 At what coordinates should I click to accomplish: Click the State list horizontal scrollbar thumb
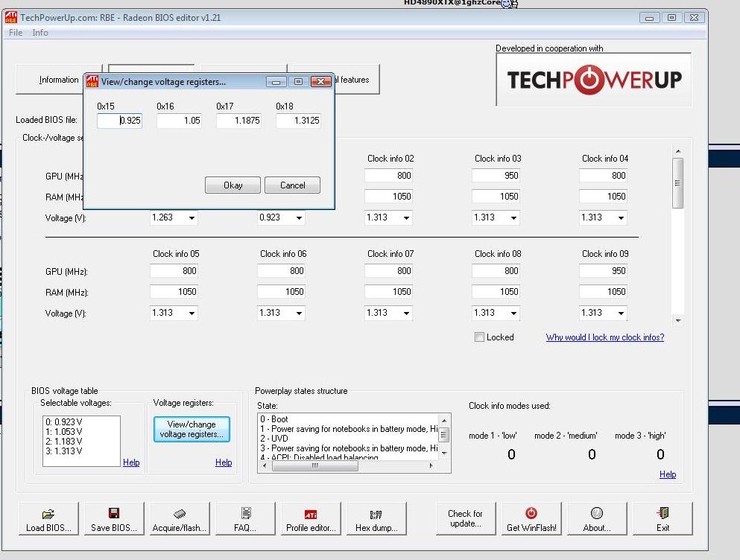coord(315,465)
